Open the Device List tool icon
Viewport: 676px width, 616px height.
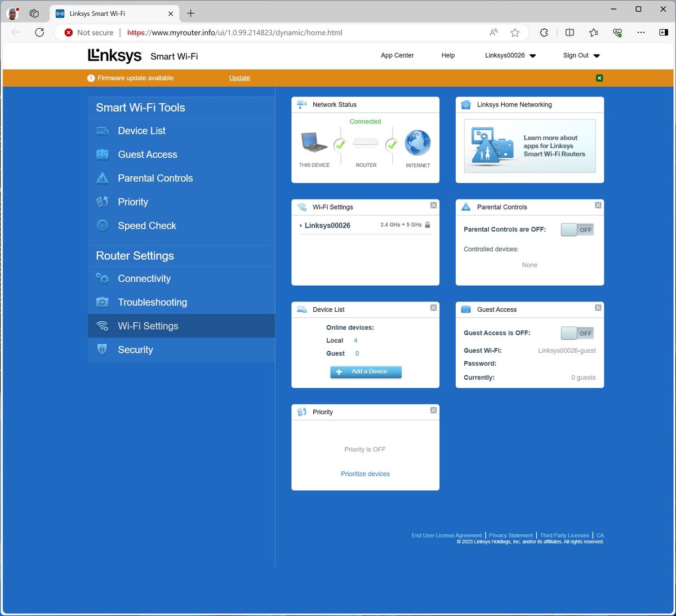pos(103,131)
